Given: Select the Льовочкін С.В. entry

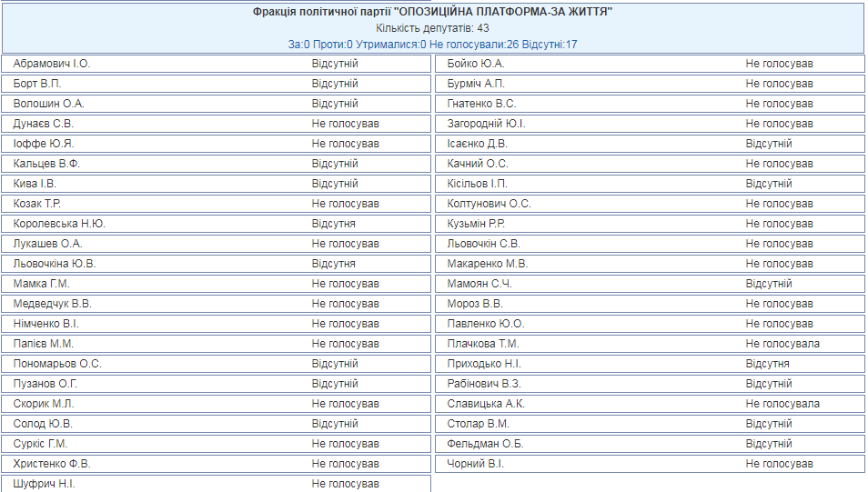Looking at the screenshot, I should (x=484, y=244).
